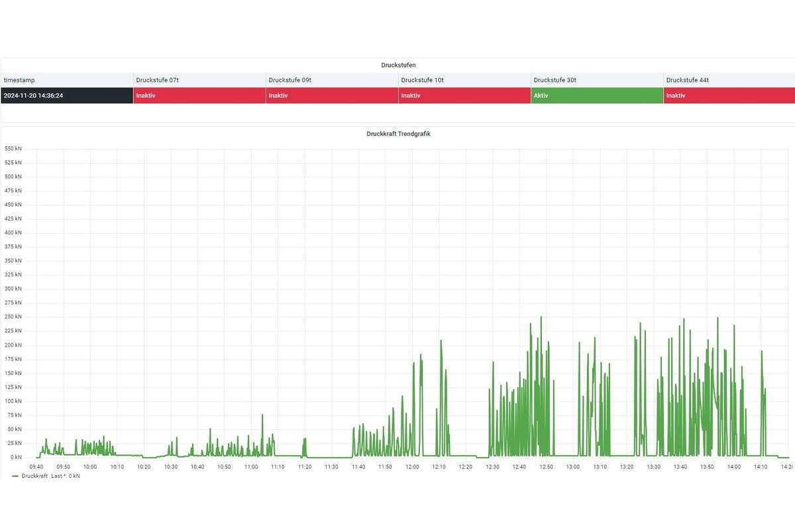Select the Druckstufe 10t column header
Viewport: 795px width, 532px height.
tap(422, 80)
